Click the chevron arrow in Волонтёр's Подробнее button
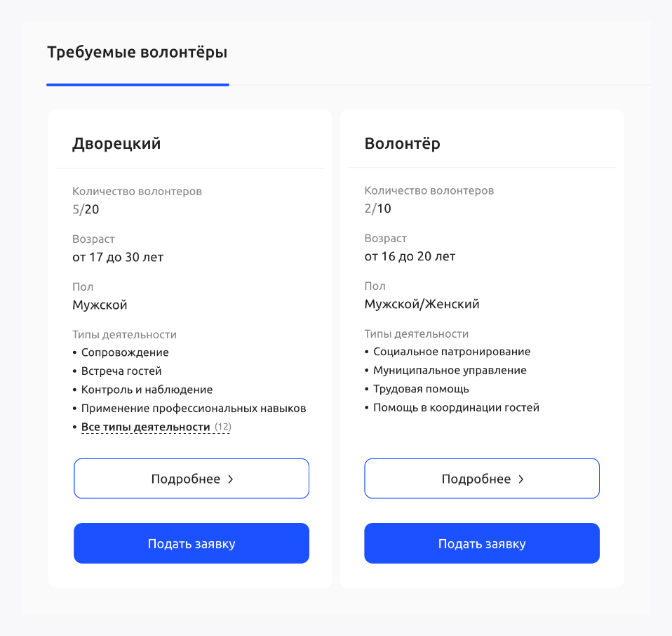This screenshot has width=672, height=636. pyautogui.click(x=521, y=479)
